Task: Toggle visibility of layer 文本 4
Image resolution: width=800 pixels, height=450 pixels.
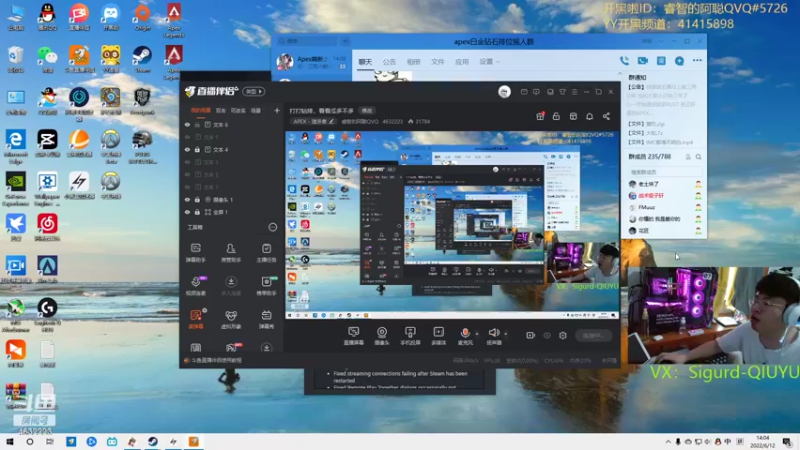Action: click(x=187, y=149)
